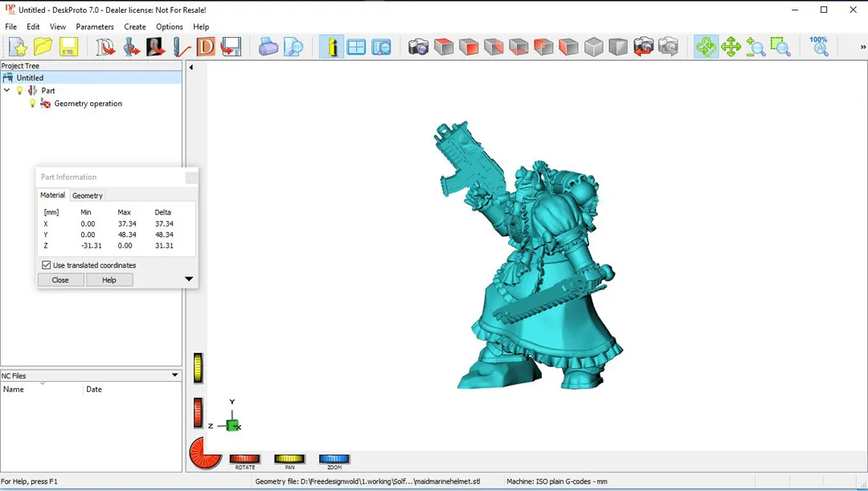
Task: Click the vertical red rotate thumbwheel
Action: (x=199, y=413)
